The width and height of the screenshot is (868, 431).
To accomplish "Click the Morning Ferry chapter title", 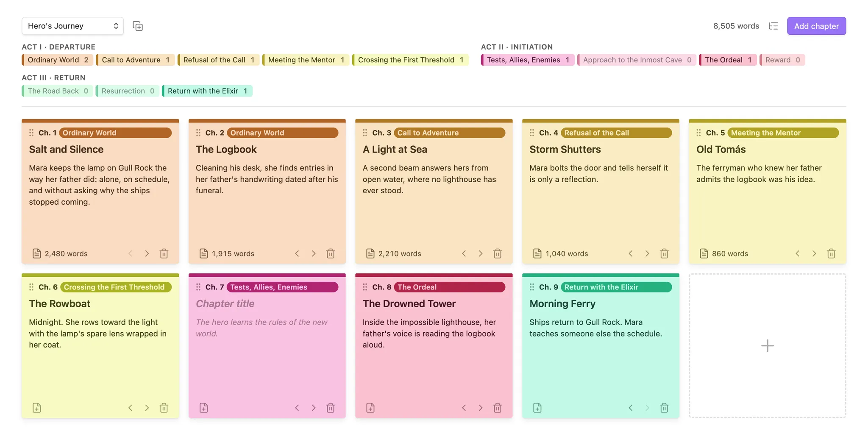I will pos(562,303).
